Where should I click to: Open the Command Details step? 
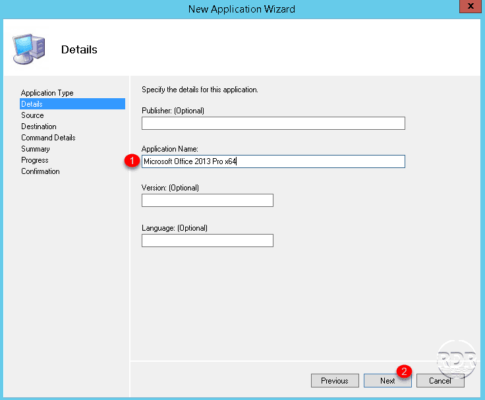coord(48,138)
